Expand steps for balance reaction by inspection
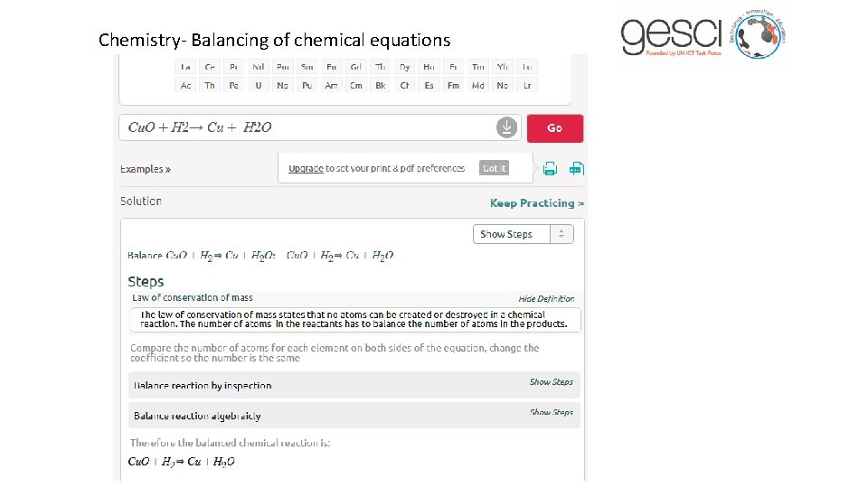Image resolution: width=868 pixels, height=488 pixels. (x=551, y=382)
